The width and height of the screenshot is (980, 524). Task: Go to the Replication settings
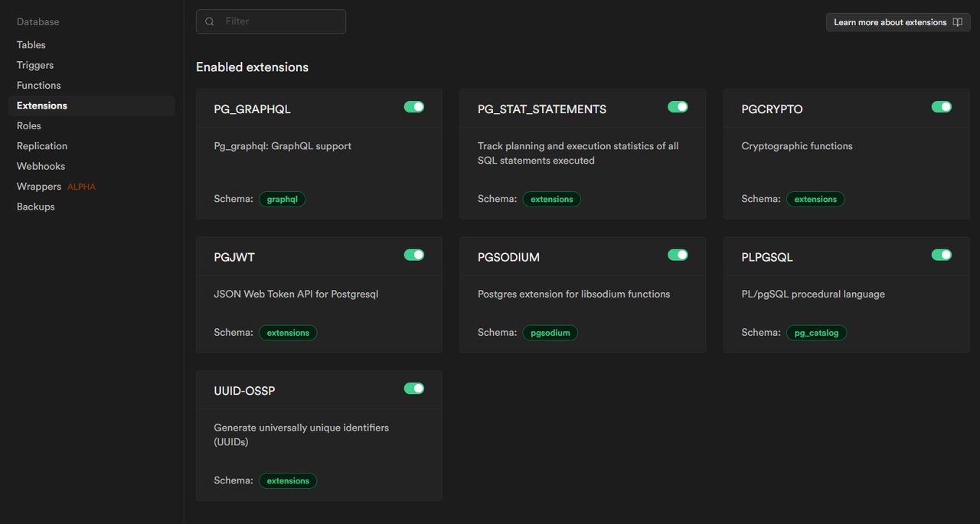tap(42, 145)
